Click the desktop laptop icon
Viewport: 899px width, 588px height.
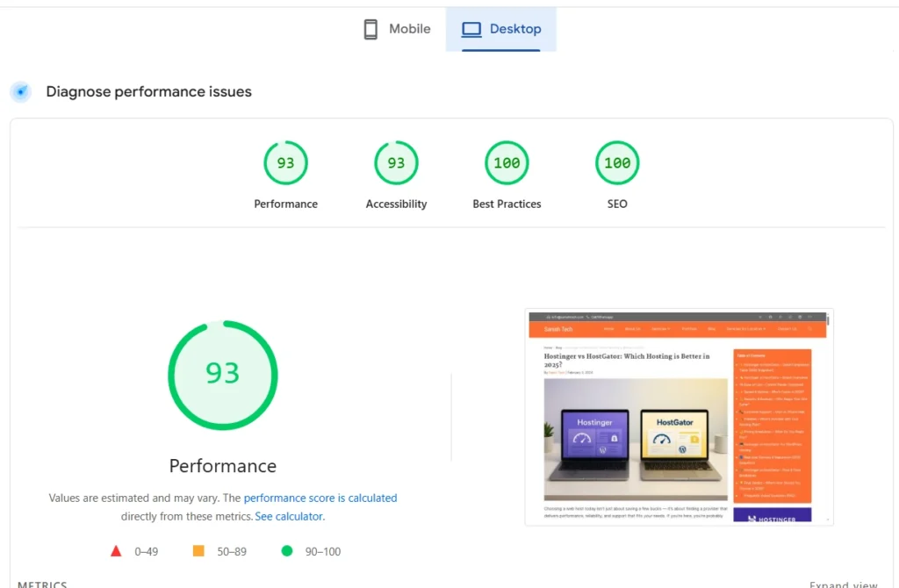(471, 29)
